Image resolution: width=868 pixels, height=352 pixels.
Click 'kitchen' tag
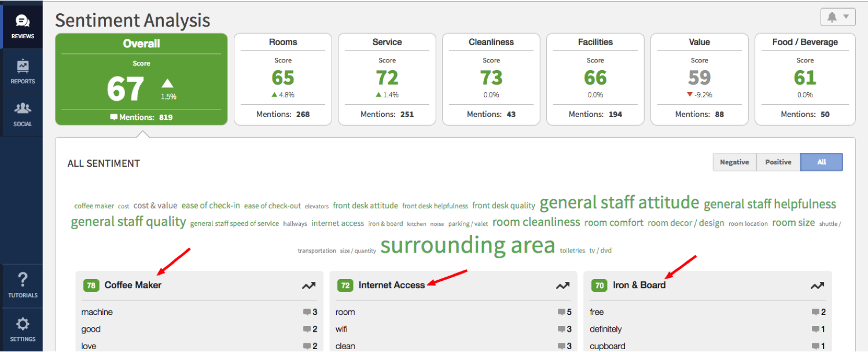[417, 224]
